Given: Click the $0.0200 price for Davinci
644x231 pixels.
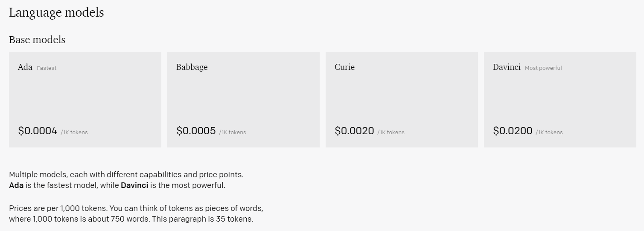Looking at the screenshot, I should click(513, 131).
